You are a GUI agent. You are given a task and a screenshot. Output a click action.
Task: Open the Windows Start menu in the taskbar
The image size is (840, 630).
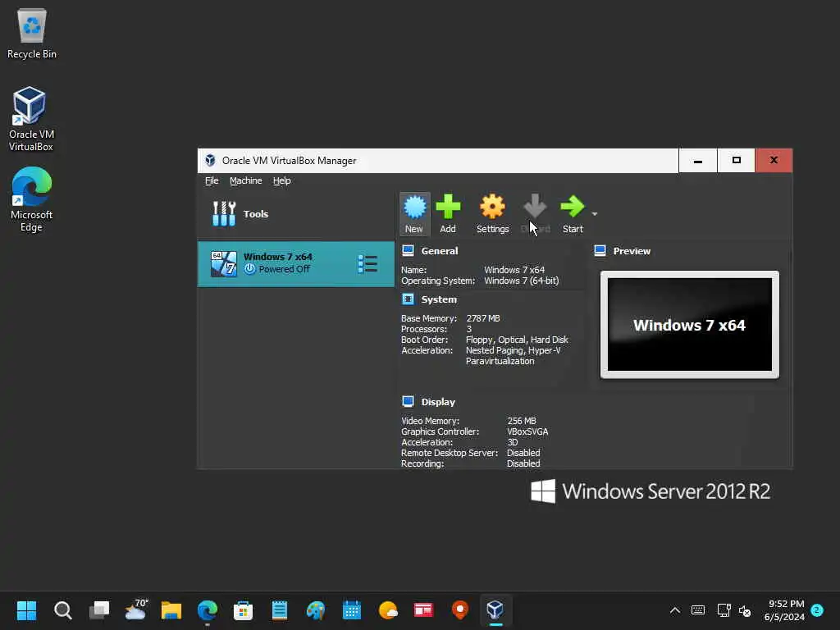26,610
